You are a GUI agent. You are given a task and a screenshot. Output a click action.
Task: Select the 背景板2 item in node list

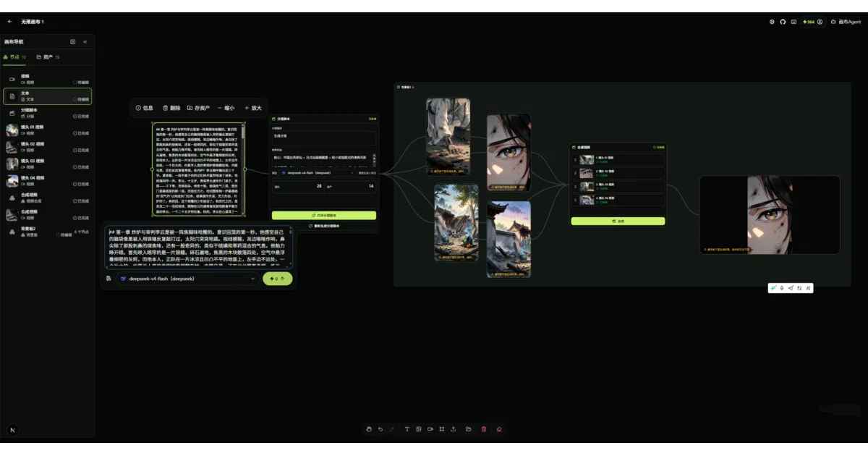48,232
